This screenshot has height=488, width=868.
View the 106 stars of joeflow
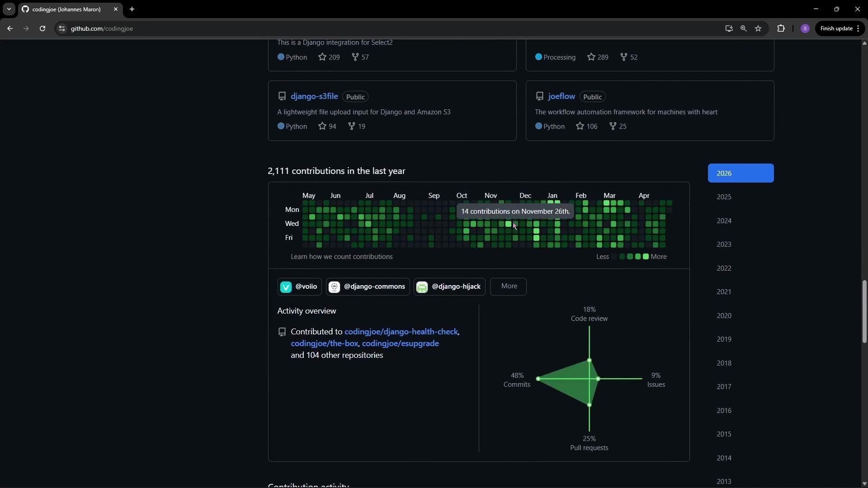[x=587, y=127]
